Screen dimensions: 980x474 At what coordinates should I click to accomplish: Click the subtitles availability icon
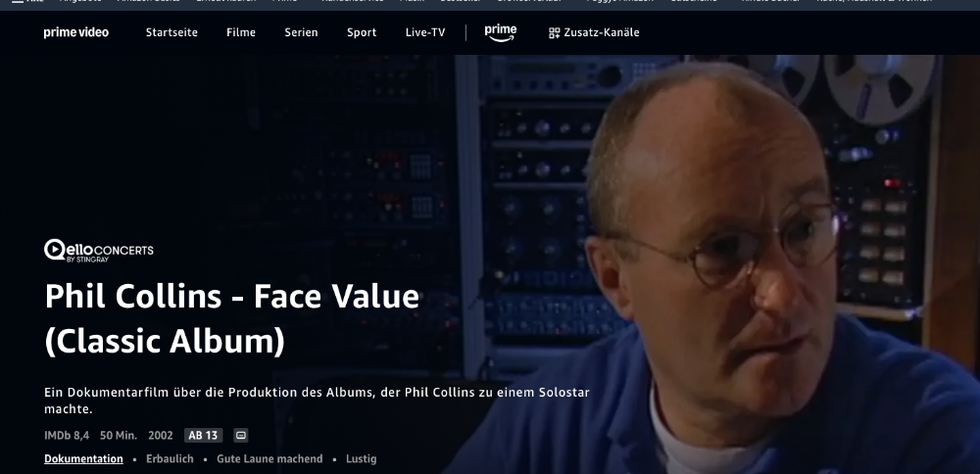[241, 435]
